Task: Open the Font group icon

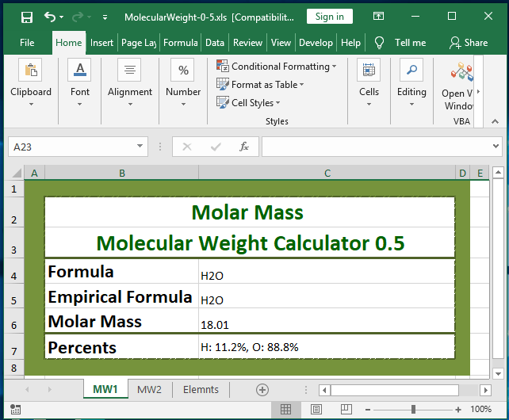Action: (x=79, y=70)
